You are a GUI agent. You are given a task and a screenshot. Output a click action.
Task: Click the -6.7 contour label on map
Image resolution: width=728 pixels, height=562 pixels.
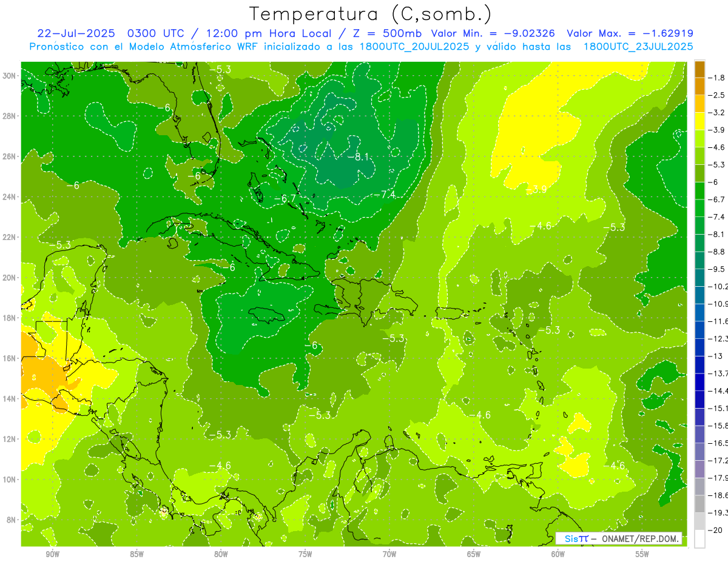click(x=285, y=198)
